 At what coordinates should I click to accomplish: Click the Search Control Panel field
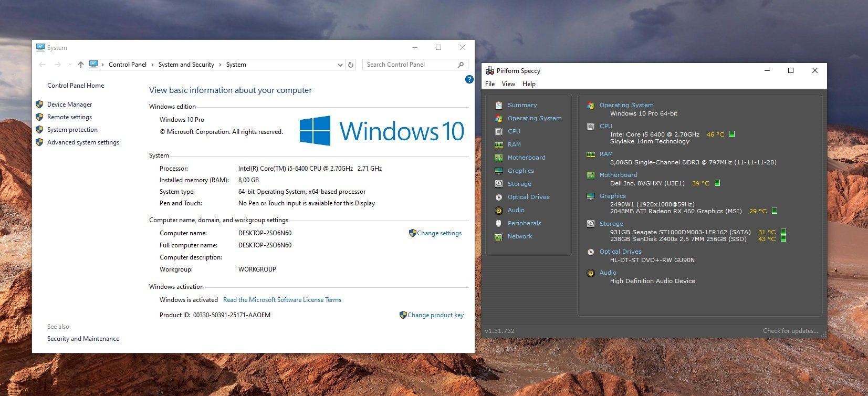pos(415,65)
